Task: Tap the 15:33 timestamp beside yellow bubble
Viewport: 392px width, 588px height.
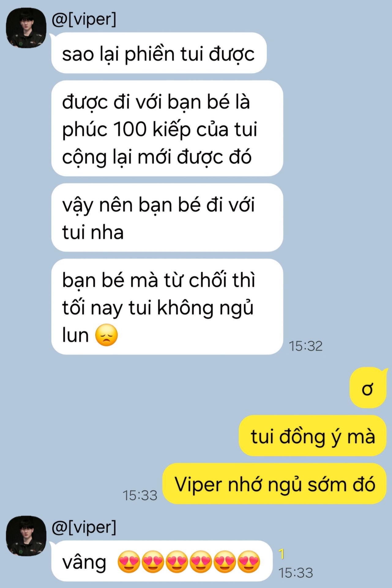Action: tap(140, 496)
